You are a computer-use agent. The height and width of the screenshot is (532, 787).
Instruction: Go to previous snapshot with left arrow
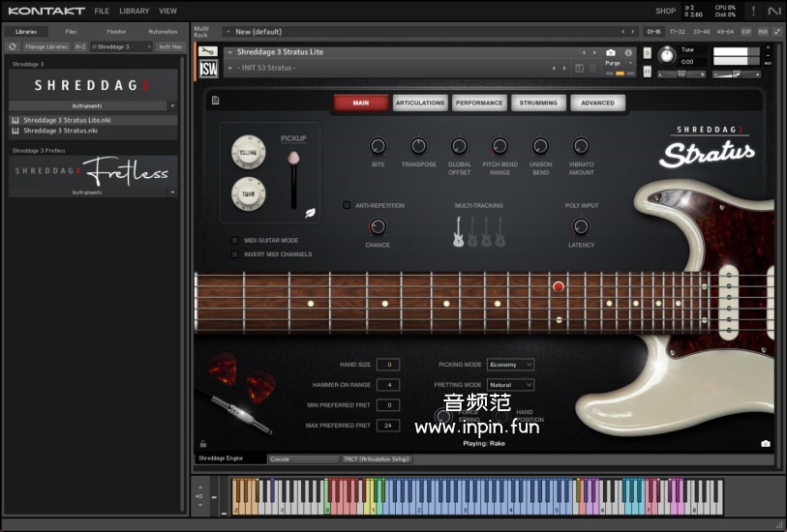click(554, 68)
